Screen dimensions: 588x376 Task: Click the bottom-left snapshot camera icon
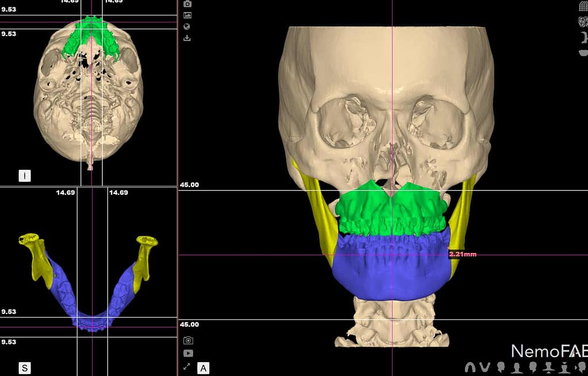[188, 340]
